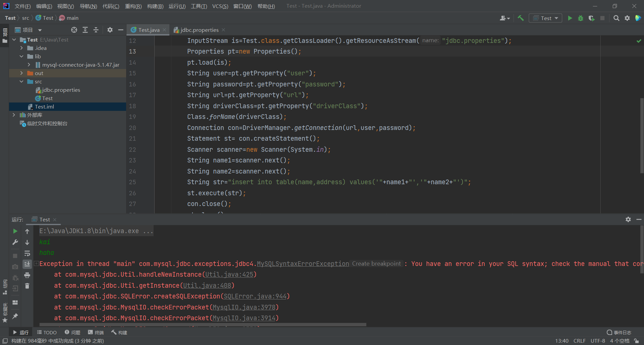Close the Test run tab
The image size is (644, 345).
(x=55, y=220)
